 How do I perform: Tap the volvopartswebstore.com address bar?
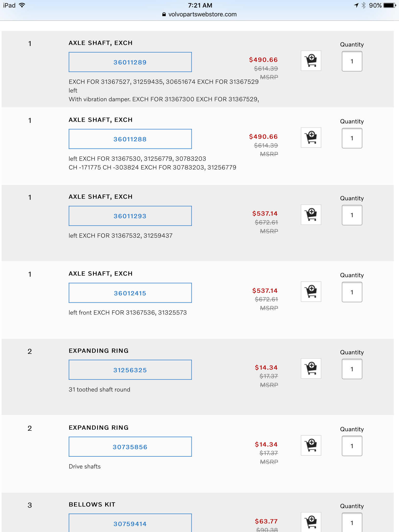click(202, 15)
